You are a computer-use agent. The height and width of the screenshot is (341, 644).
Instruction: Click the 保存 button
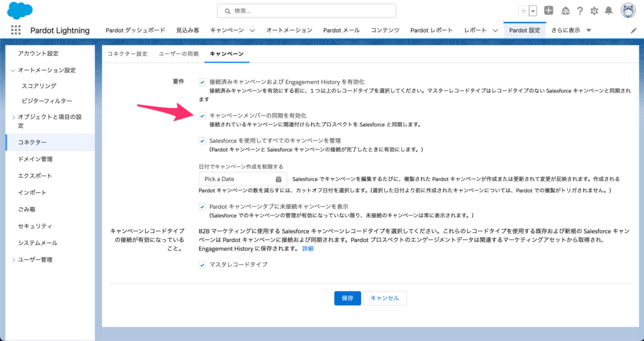tap(347, 298)
